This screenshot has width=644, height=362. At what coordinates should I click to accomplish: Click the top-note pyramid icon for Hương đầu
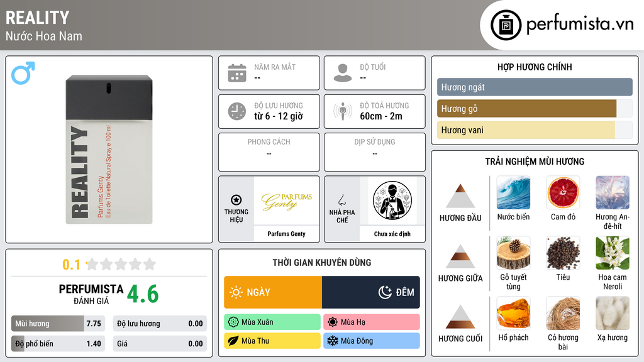460,196
